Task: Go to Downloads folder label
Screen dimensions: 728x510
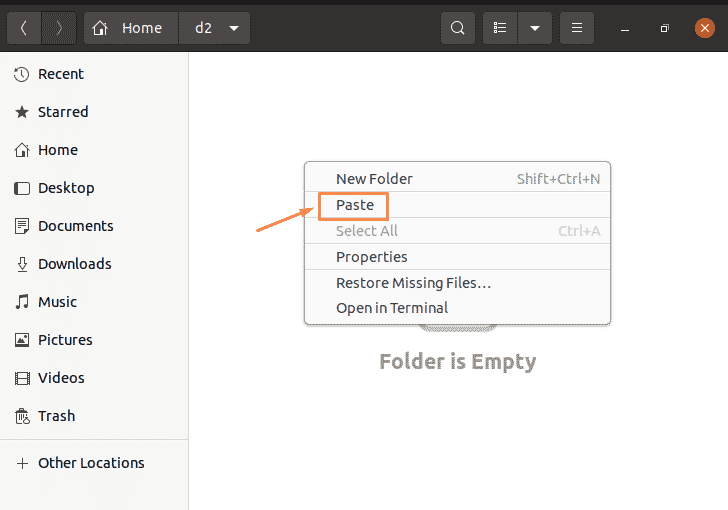Action: coord(75,264)
